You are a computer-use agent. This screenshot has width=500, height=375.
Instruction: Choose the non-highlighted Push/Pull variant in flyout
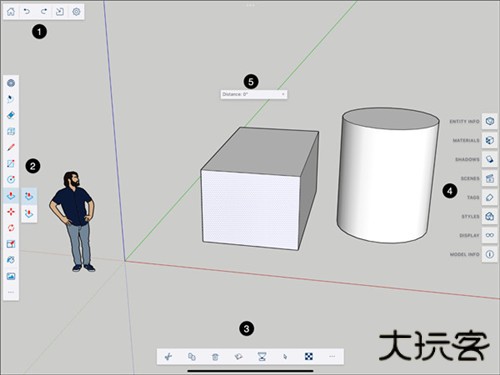click(29, 213)
